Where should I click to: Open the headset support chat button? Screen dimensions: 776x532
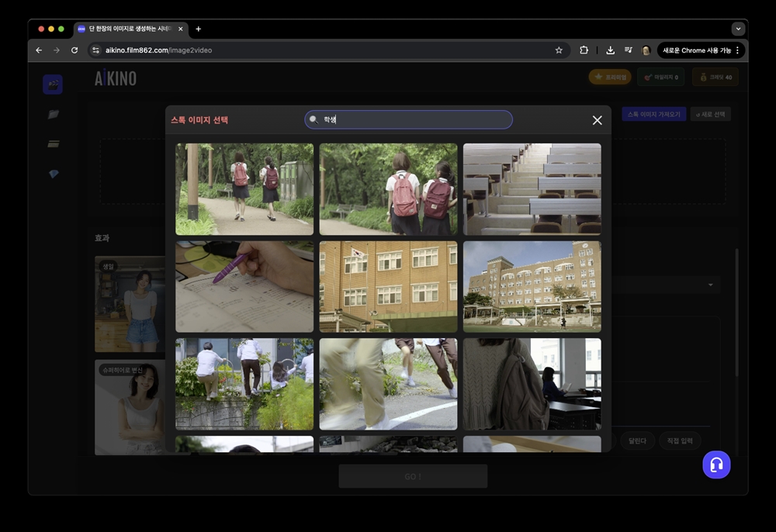tap(715, 465)
